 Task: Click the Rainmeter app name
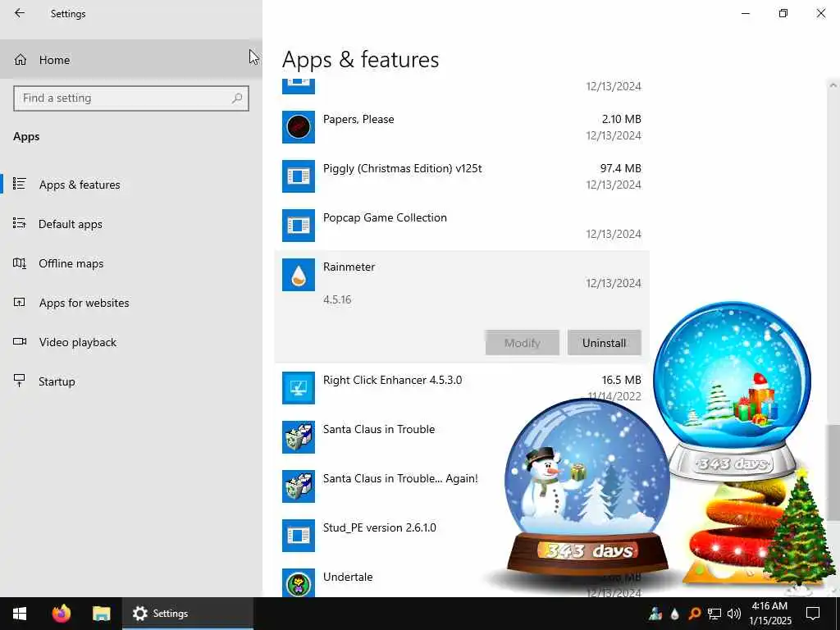coord(349,267)
